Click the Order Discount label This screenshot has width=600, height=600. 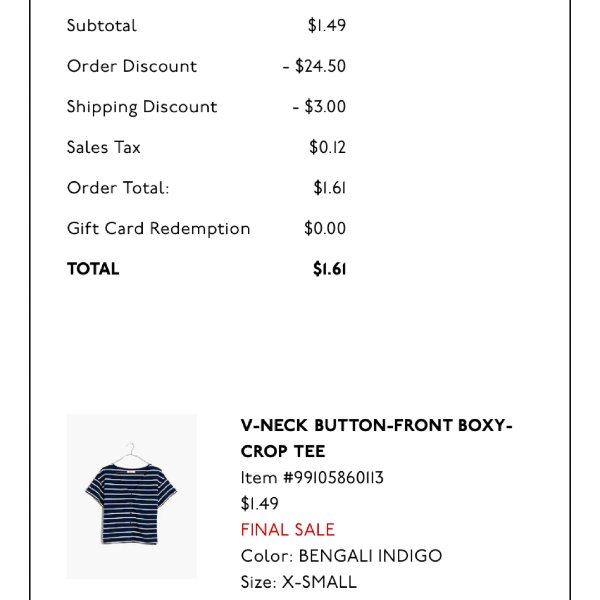coord(132,66)
